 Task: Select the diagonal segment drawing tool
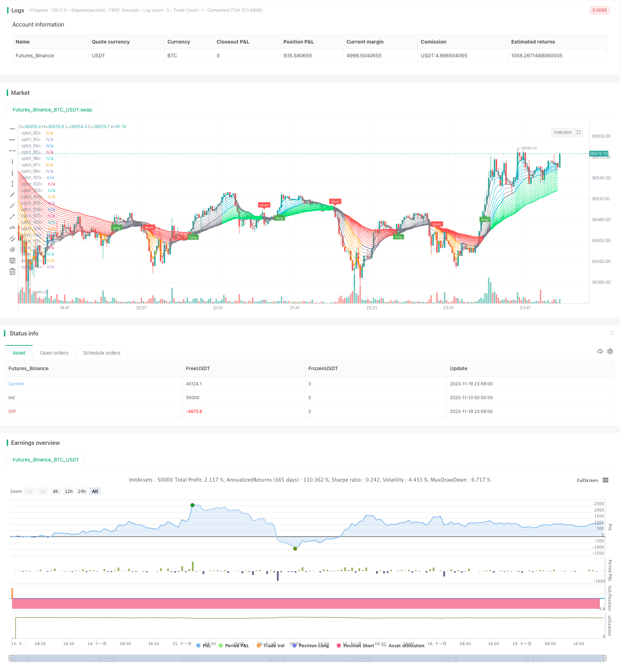12,217
